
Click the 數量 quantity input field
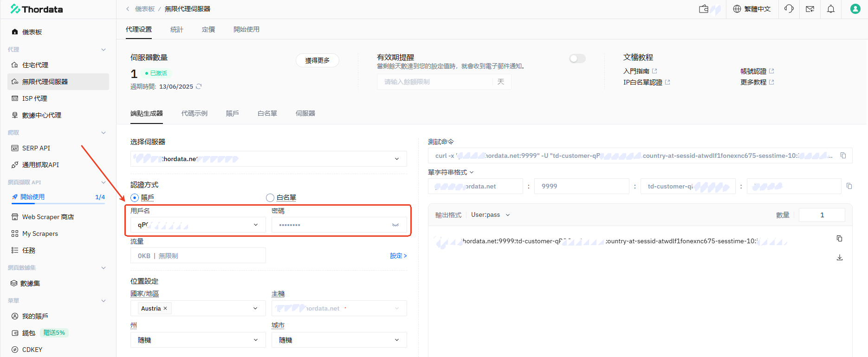click(x=822, y=215)
